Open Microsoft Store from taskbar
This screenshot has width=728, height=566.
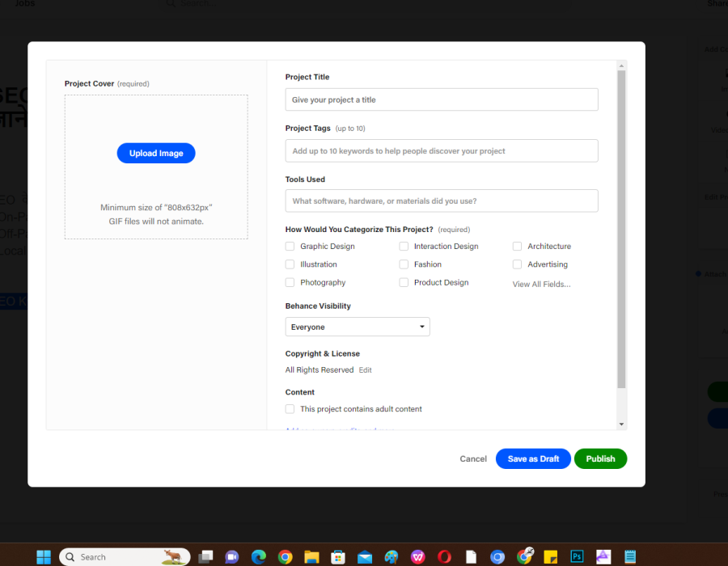pos(338,556)
